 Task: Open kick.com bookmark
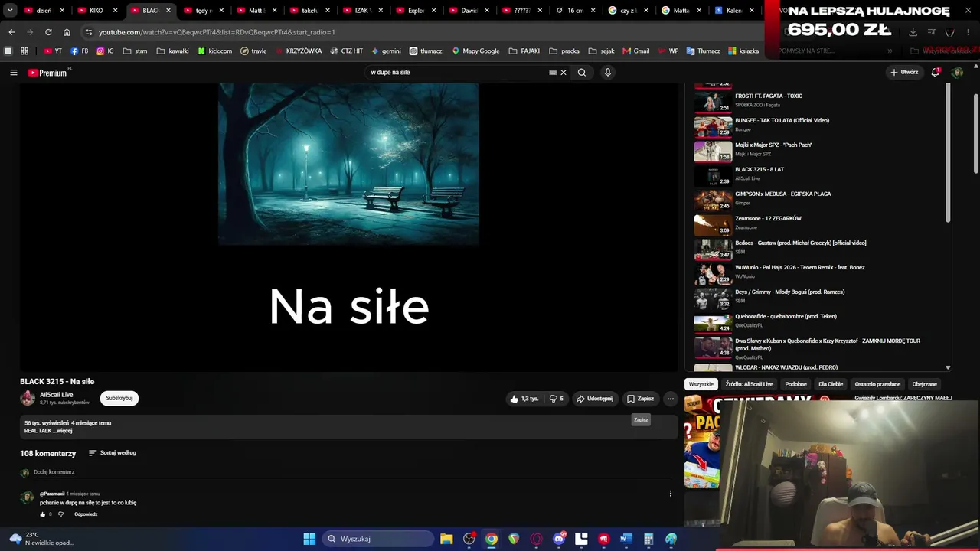point(214,51)
